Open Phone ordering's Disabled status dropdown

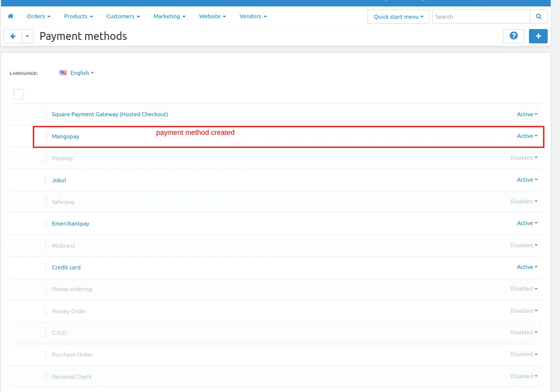(524, 289)
